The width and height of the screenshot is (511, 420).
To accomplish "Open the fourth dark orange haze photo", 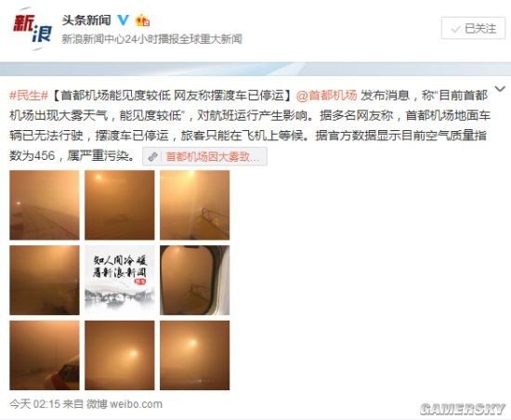I will coord(45,281).
